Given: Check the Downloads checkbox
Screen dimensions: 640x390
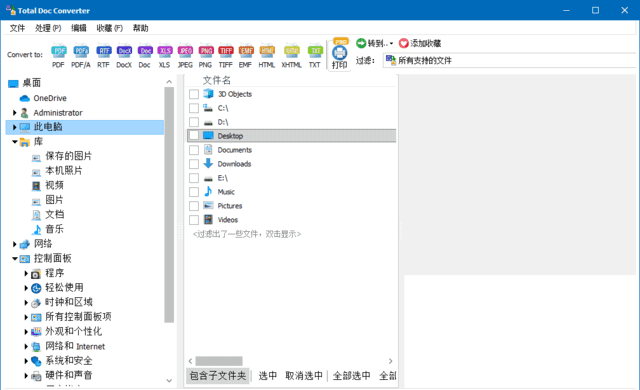Looking at the screenshot, I should (194, 164).
